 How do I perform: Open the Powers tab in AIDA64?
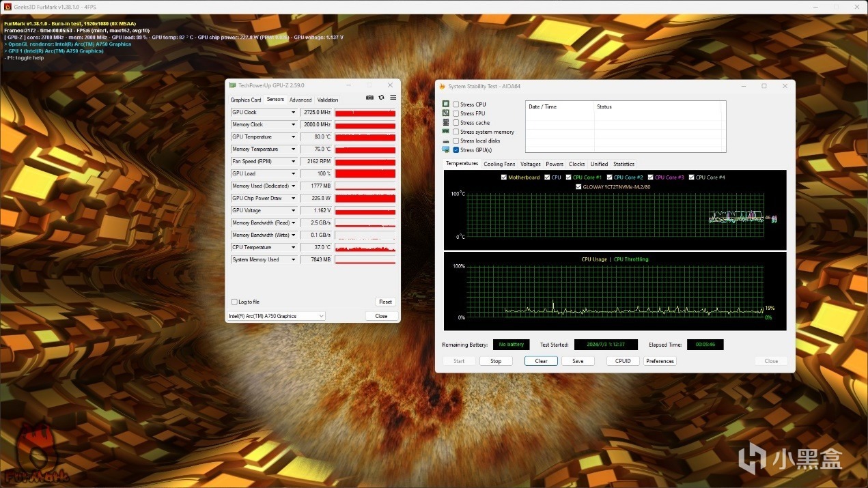(555, 164)
